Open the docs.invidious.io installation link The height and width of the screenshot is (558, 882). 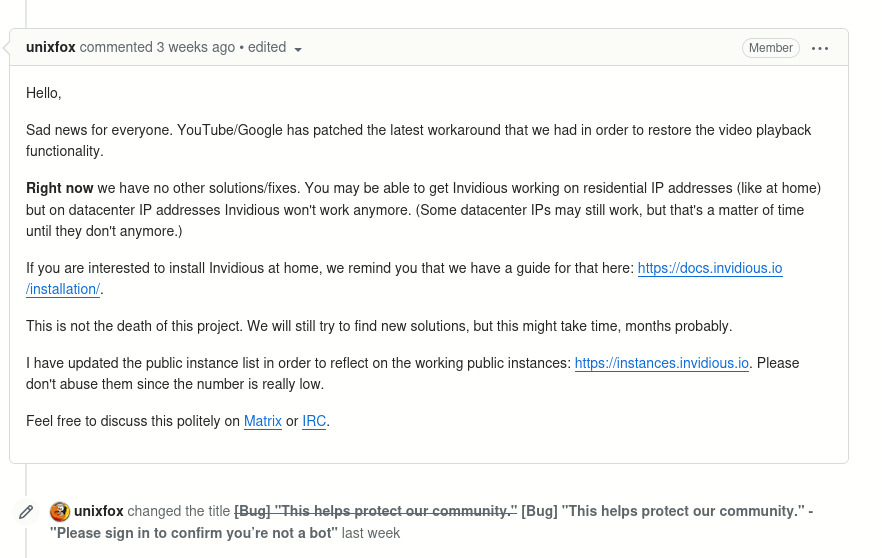pos(709,268)
